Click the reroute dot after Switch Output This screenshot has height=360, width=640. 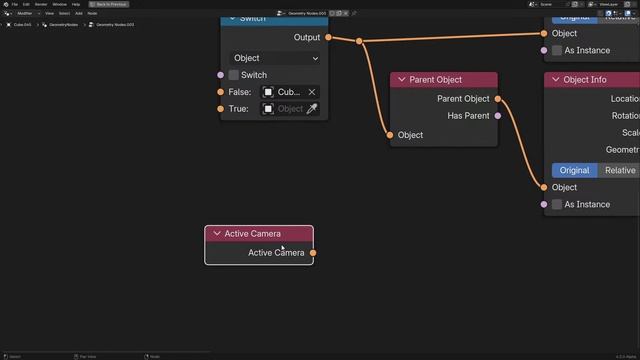[x=359, y=41]
